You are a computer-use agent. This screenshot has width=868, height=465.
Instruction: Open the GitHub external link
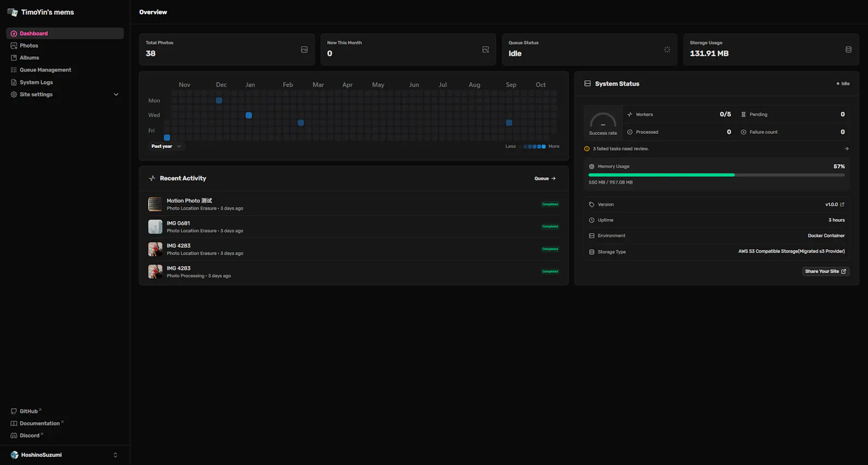25,411
